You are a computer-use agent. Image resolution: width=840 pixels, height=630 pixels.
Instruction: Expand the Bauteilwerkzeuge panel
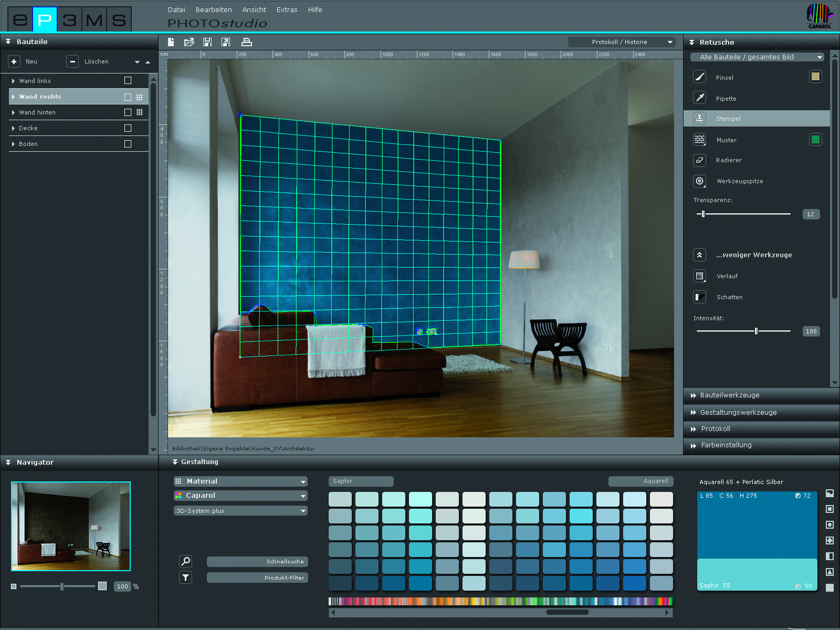tap(729, 395)
